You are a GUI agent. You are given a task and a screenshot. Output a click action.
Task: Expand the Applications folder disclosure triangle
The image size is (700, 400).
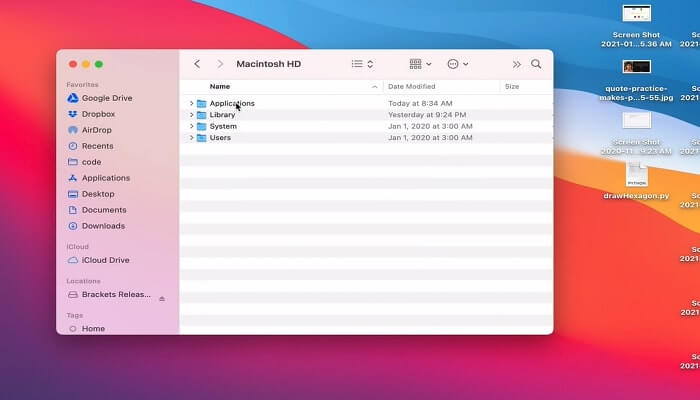191,104
